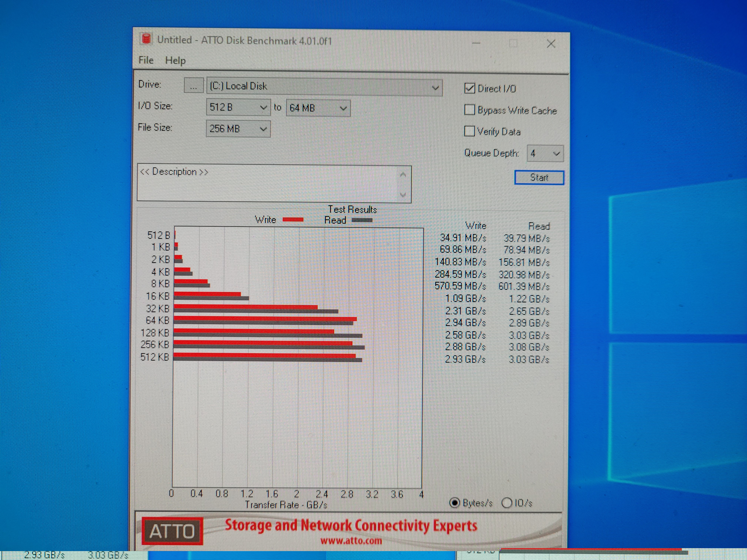Image resolution: width=747 pixels, height=560 pixels.
Task: Select the Bytes/s radio button
Action: click(x=454, y=503)
